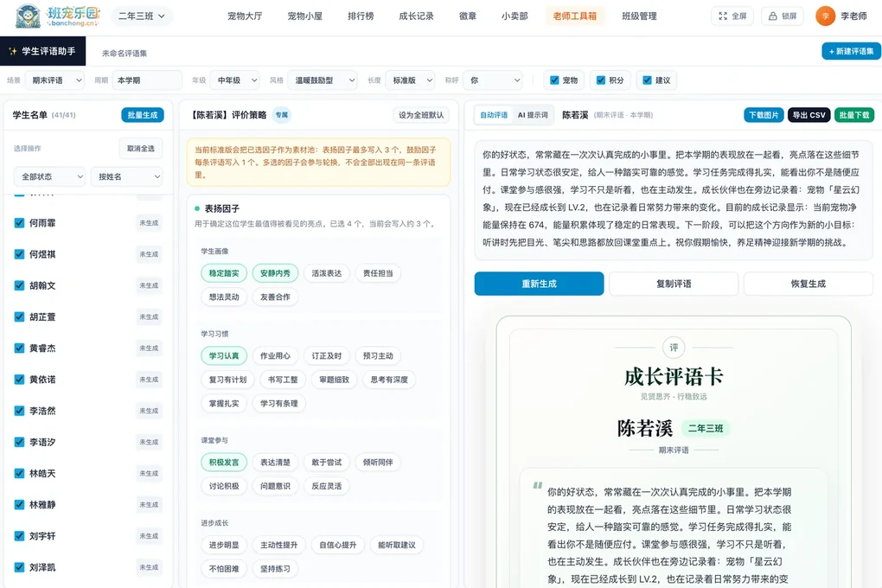Open the 成长记录 menu item
This screenshot has height=588, width=882.
coord(416,16)
